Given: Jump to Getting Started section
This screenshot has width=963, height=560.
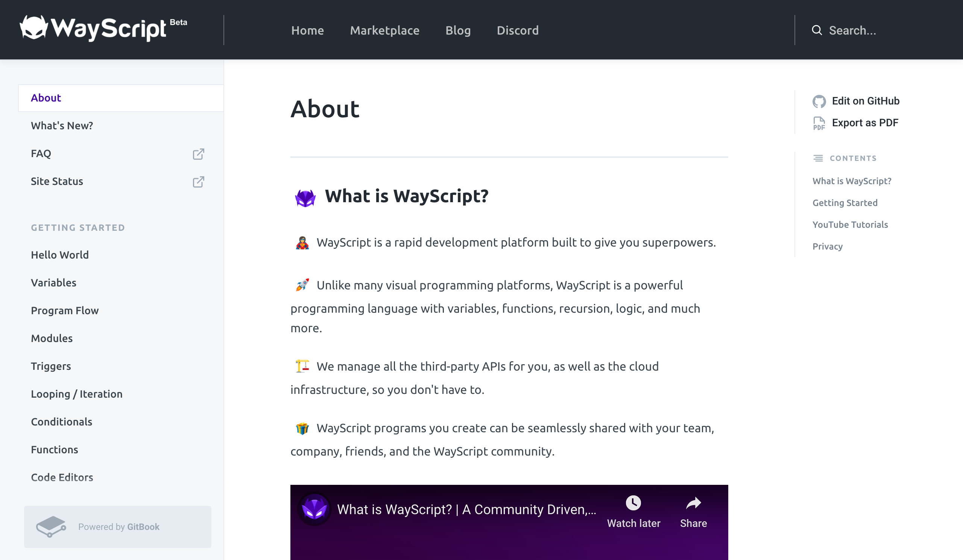Looking at the screenshot, I should (x=845, y=203).
